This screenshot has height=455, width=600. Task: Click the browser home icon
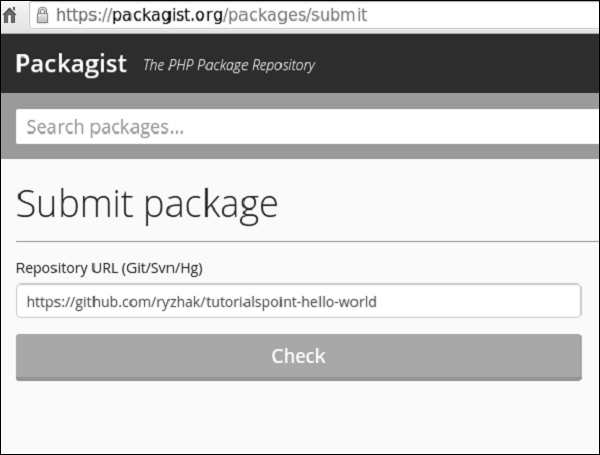click(x=11, y=14)
